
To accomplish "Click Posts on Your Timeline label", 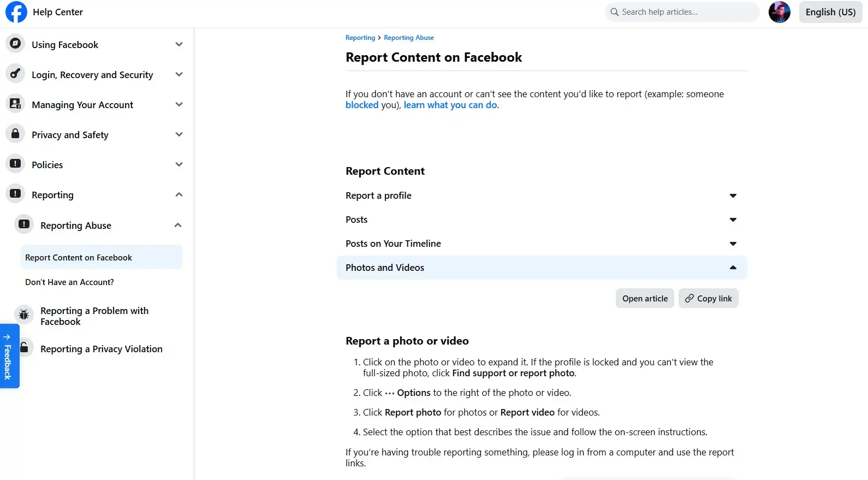I will [x=393, y=244].
